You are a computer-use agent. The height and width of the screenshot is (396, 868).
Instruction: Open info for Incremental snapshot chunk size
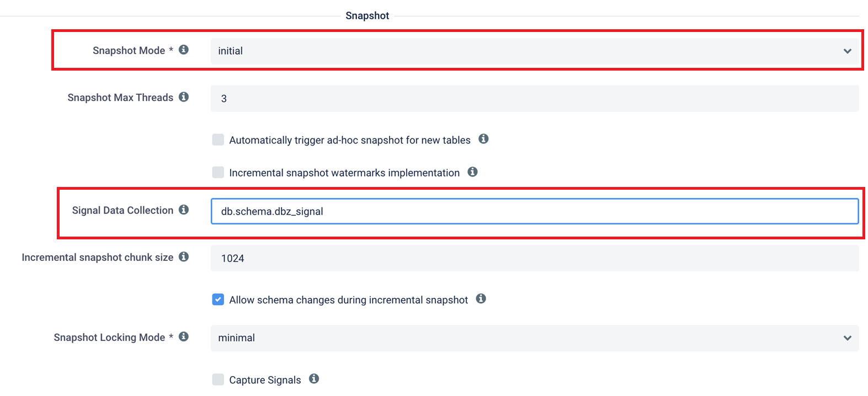tap(184, 256)
